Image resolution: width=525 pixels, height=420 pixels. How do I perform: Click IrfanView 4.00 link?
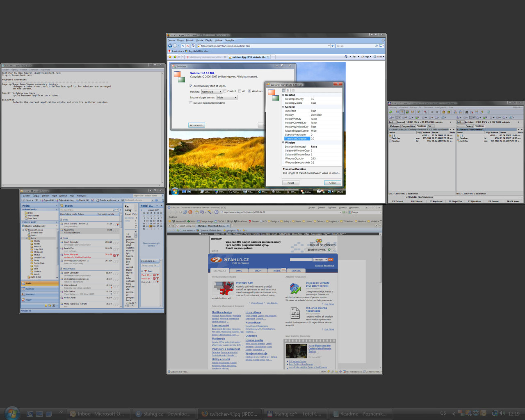click(244, 283)
